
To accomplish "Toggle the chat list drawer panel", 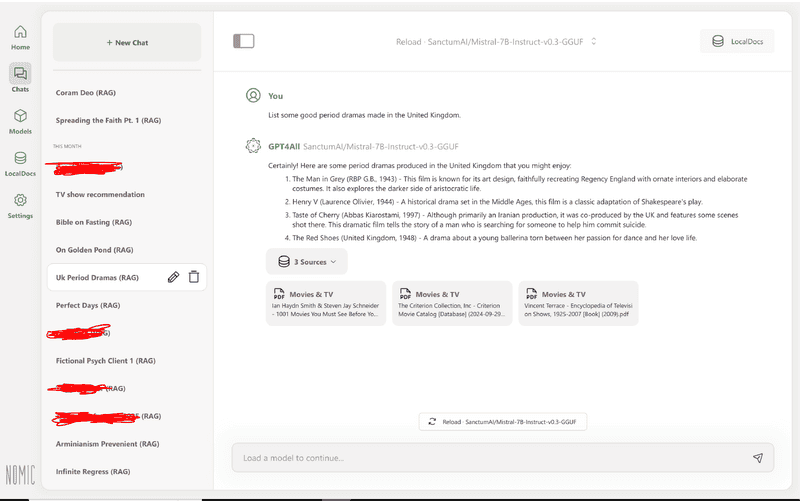I will (x=244, y=41).
